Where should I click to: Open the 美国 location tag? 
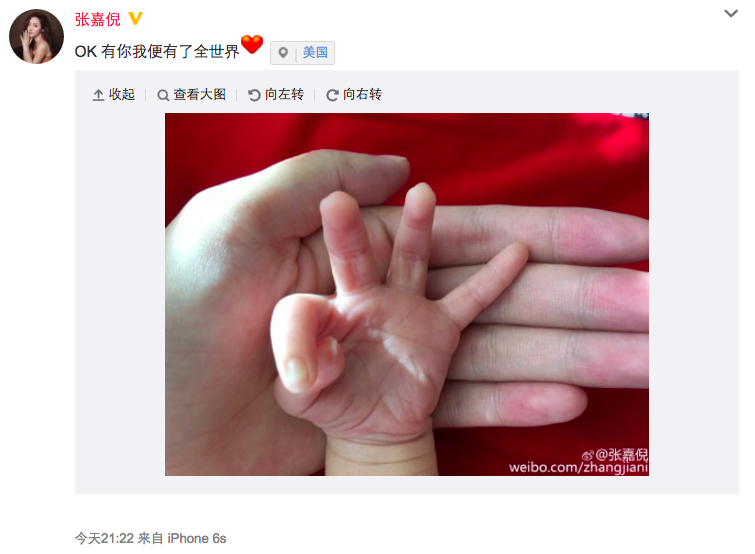pos(315,52)
